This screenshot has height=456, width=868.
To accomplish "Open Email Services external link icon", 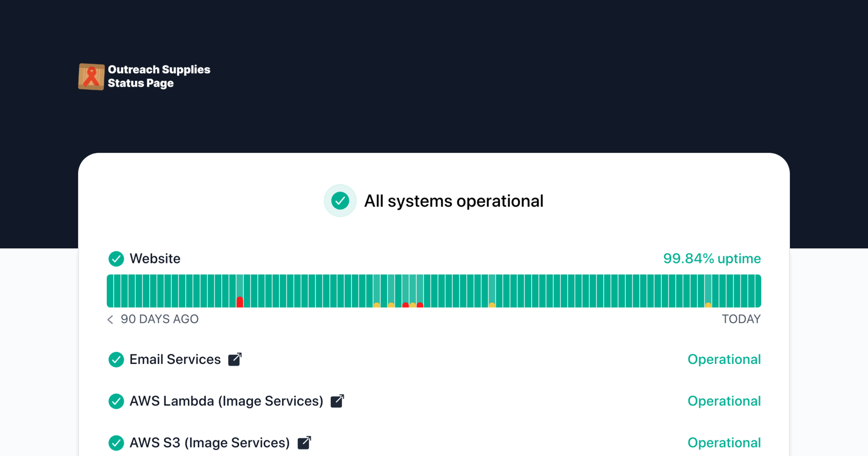I will click(235, 359).
